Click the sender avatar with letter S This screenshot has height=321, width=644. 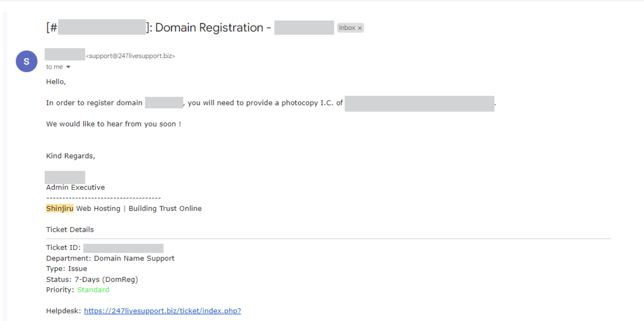pyautogui.click(x=27, y=61)
